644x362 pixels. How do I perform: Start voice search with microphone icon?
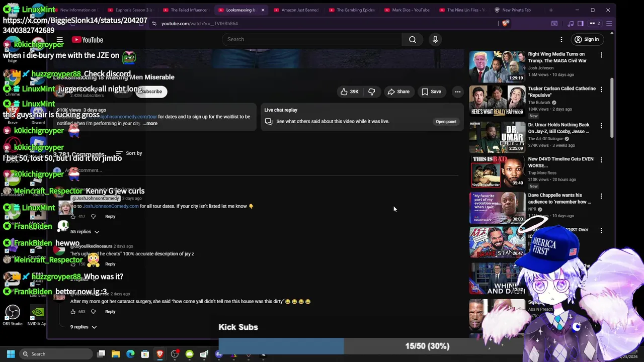pos(435,39)
